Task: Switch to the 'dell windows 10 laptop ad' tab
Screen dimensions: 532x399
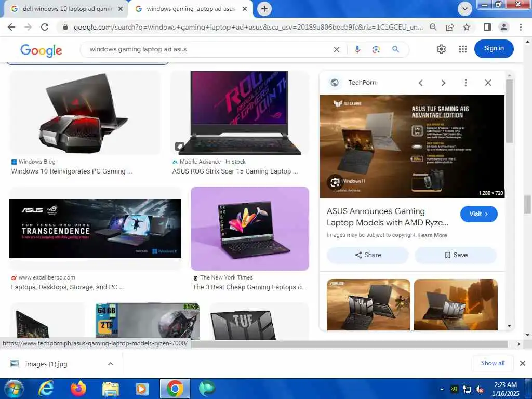Action: tap(66, 9)
